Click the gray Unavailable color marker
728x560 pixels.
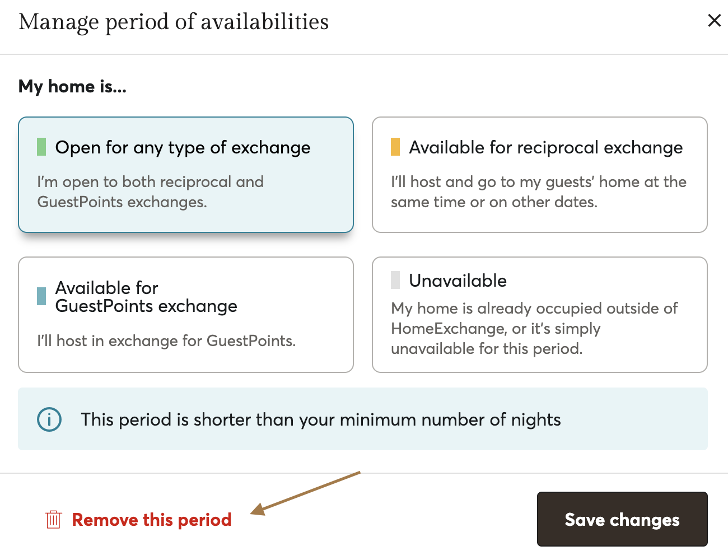(395, 280)
